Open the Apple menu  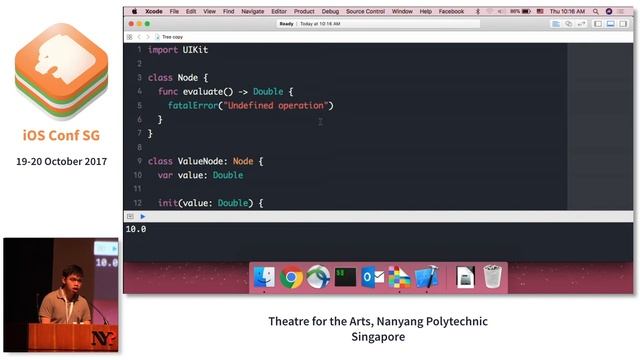coord(134,11)
